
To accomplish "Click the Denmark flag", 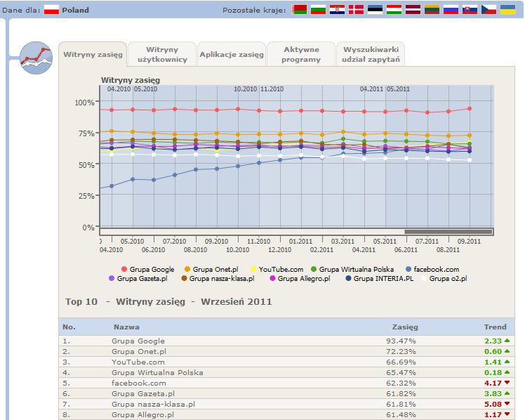I will [357, 10].
